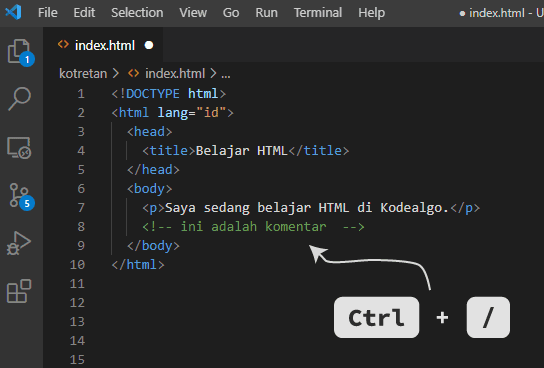Click kotretan folder in breadcrumb

click(83, 74)
